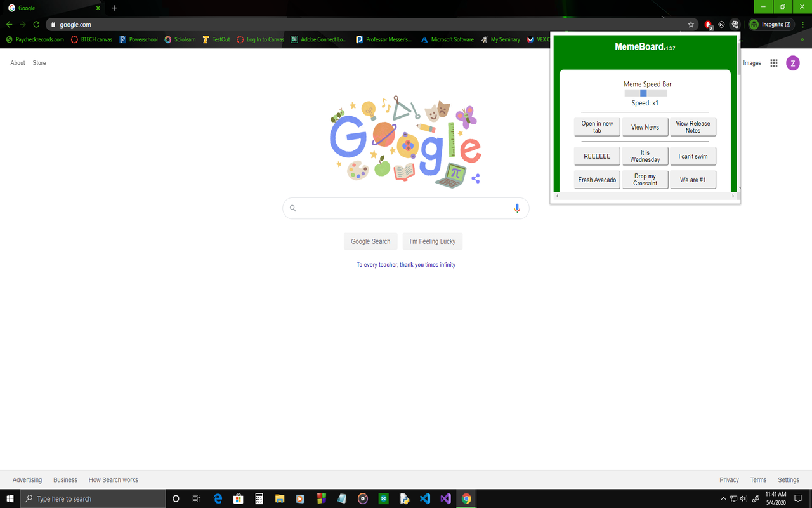Close the Google tab
Screen dimensions: 812x508
pyautogui.click(x=98, y=8)
